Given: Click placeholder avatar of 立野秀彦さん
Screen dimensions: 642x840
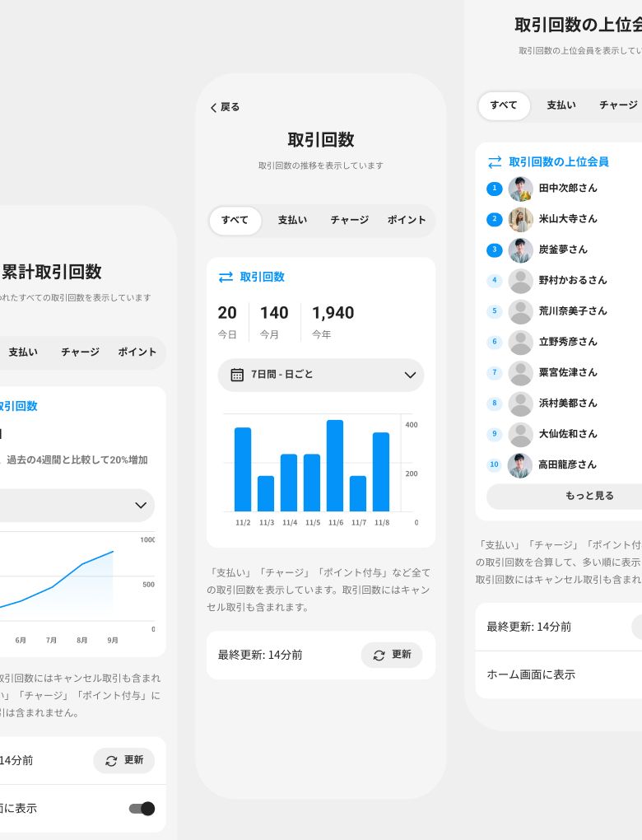Looking at the screenshot, I should pyautogui.click(x=520, y=343).
